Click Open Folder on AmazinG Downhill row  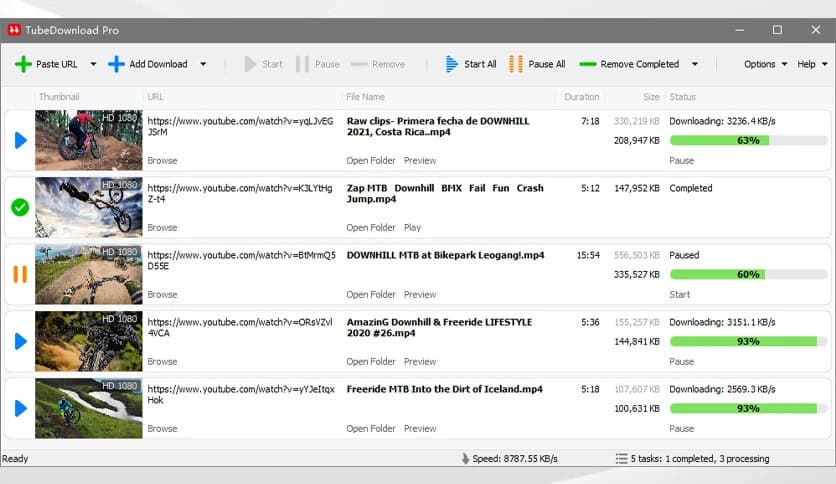point(371,361)
